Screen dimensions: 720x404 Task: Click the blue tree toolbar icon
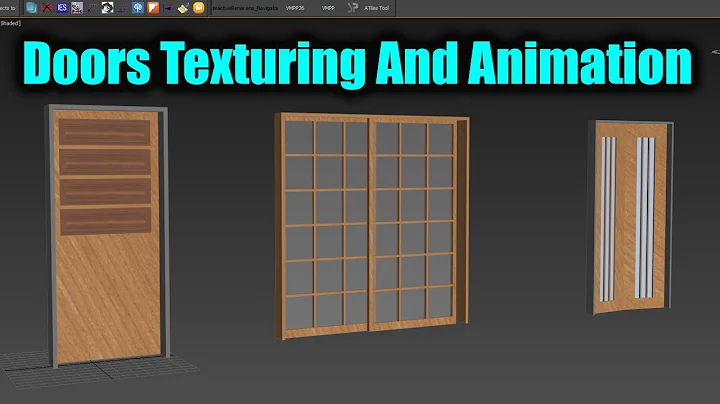coord(138,7)
